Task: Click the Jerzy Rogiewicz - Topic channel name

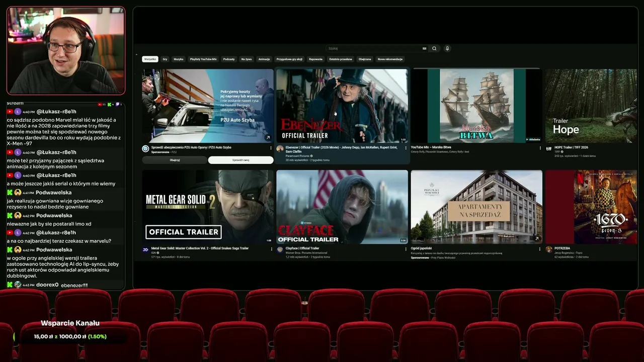Action: 568,252
